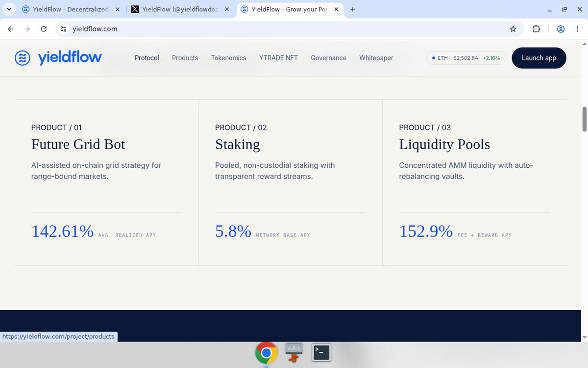Switch to YieldFlow (@yieldflowdot) X tab
Screen dimensions: 588x368
(x=181, y=9)
